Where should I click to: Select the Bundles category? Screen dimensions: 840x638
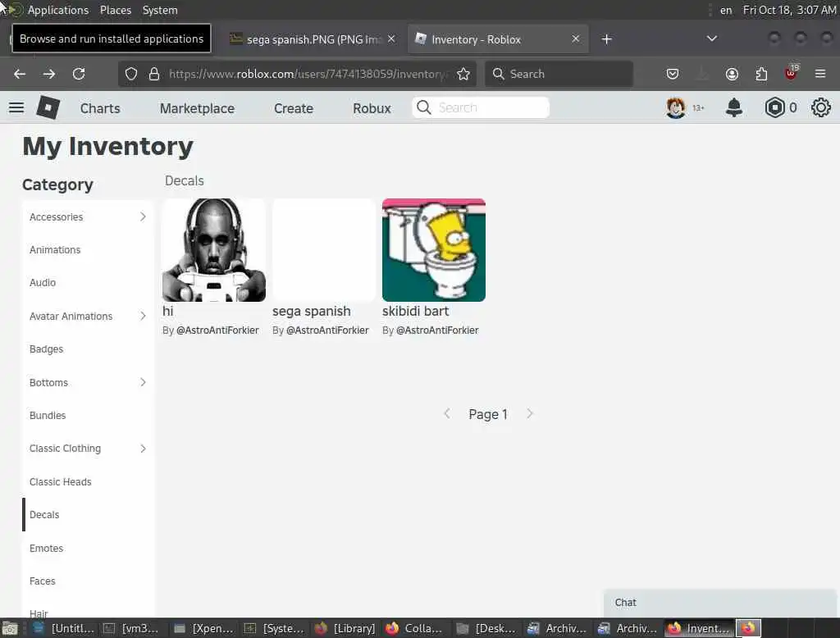pos(88,415)
